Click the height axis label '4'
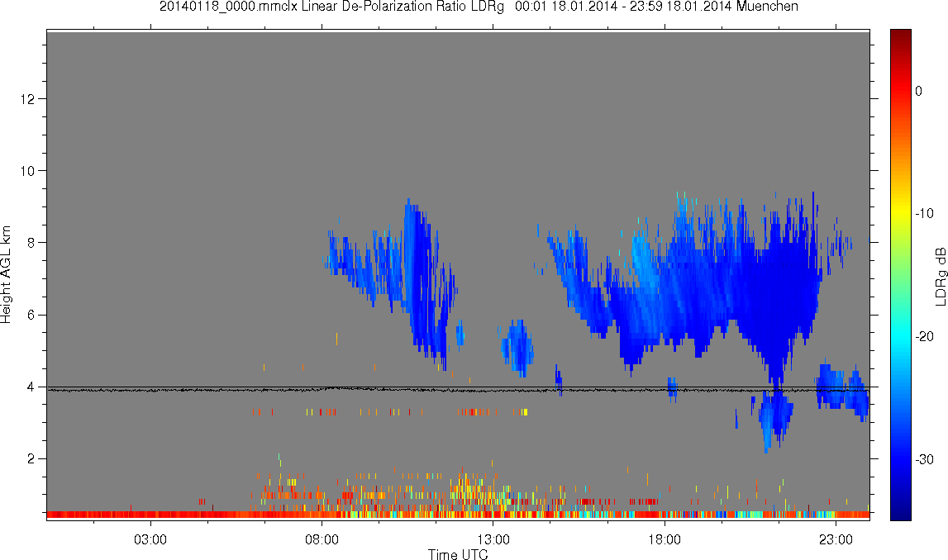The image size is (948, 560). [x=31, y=387]
